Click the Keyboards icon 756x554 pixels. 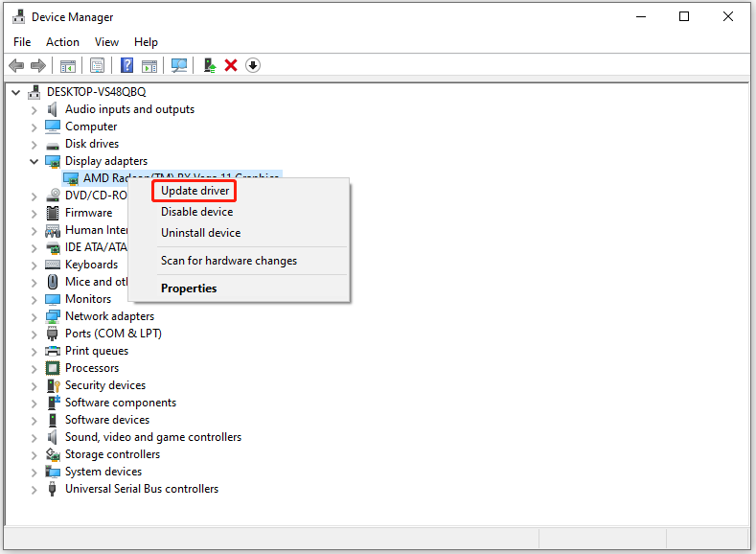(53, 265)
